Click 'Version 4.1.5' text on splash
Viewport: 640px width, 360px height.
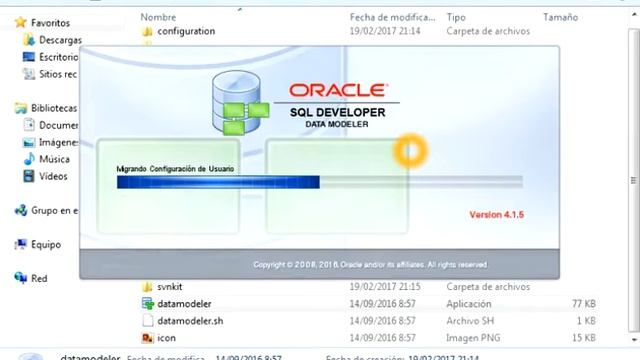tap(496, 215)
